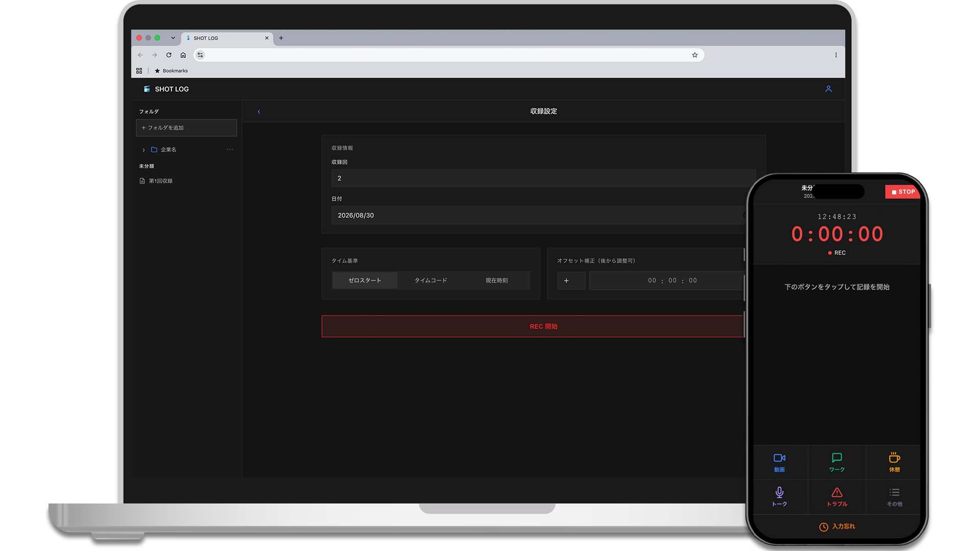Select the SHOT LOG browser tab
Screen dimensions: 980x551
[227, 38]
